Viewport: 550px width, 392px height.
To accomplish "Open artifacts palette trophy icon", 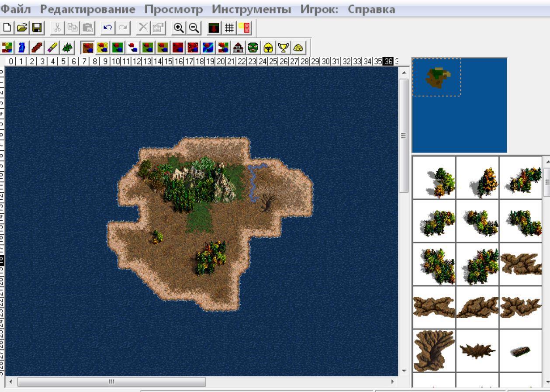I will (283, 47).
